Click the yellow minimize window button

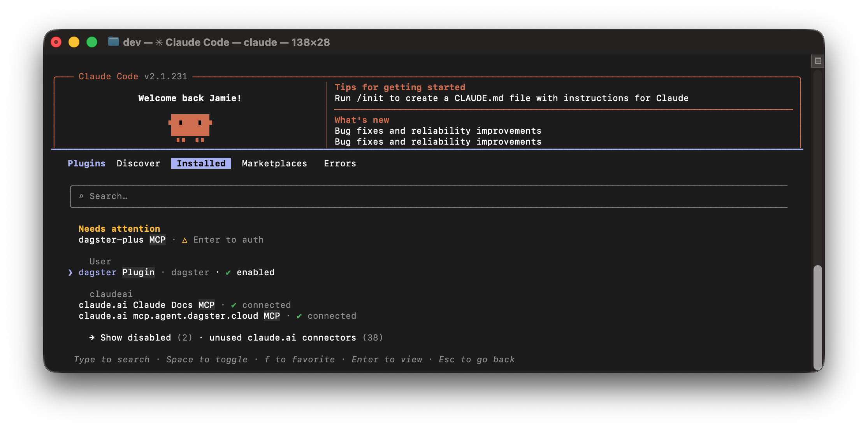[x=74, y=42]
